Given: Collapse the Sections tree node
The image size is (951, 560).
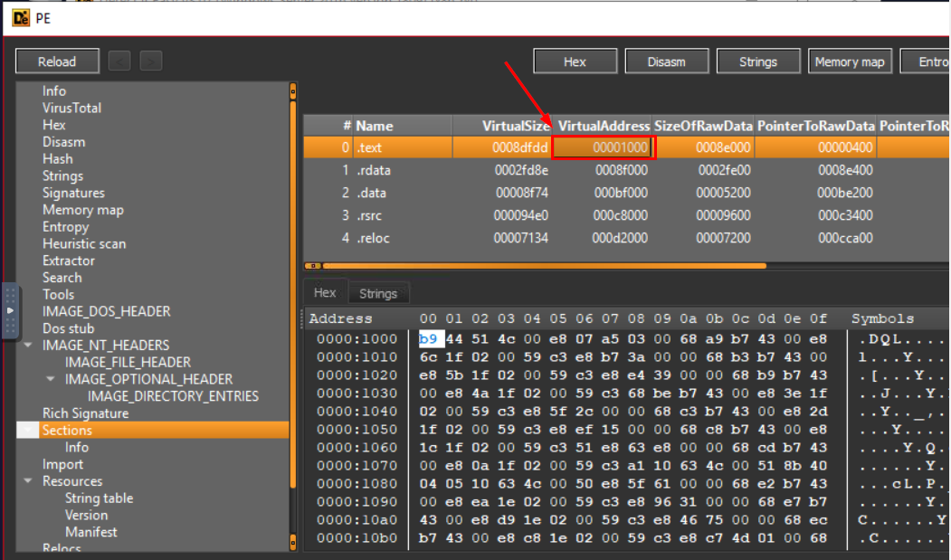Looking at the screenshot, I should coord(28,431).
